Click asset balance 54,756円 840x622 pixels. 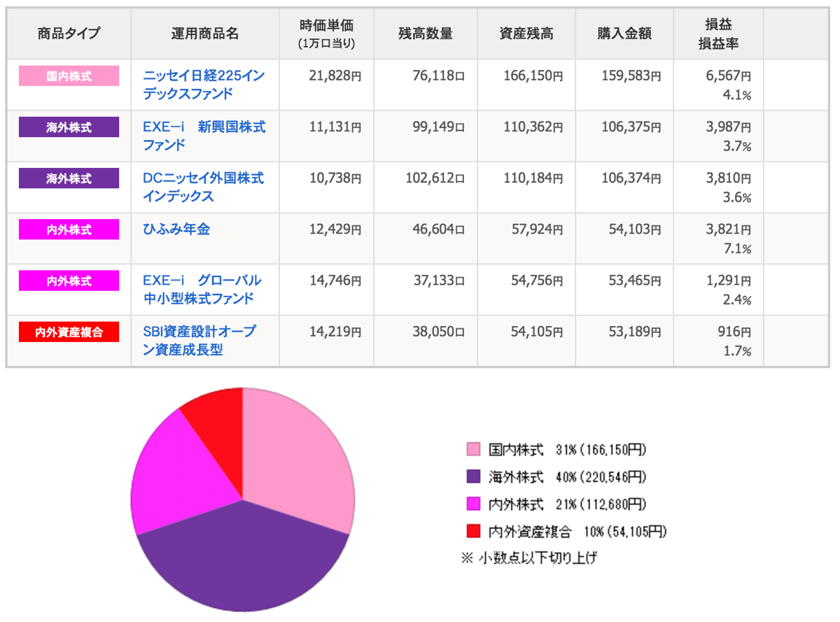pyautogui.click(x=537, y=281)
